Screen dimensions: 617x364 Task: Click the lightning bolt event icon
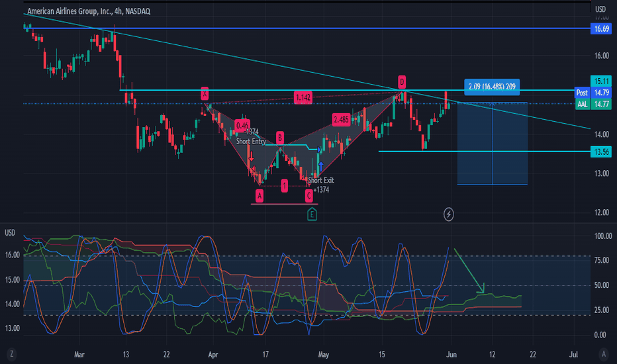[449, 214]
